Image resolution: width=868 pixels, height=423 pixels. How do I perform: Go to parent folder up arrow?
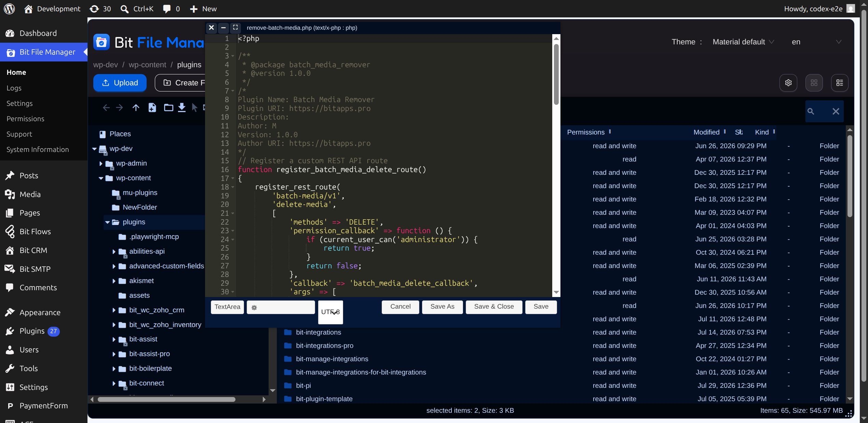(x=136, y=108)
